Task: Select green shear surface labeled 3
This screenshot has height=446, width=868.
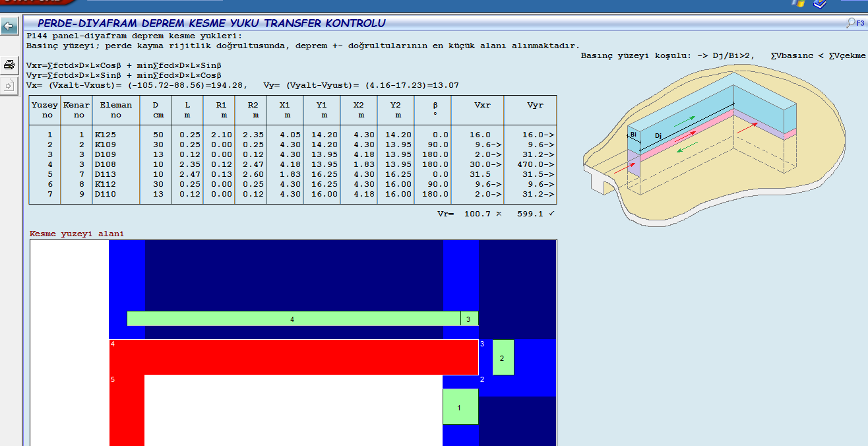Action: pyautogui.click(x=469, y=319)
